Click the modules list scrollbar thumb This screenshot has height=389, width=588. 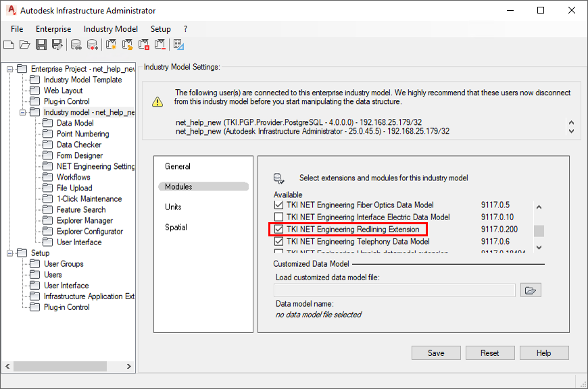539,231
